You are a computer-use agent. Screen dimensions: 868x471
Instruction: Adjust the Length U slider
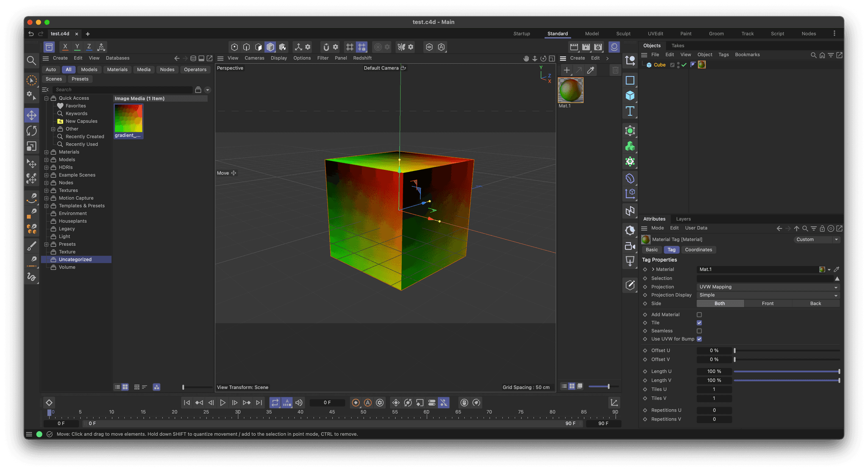[x=787, y=371]
